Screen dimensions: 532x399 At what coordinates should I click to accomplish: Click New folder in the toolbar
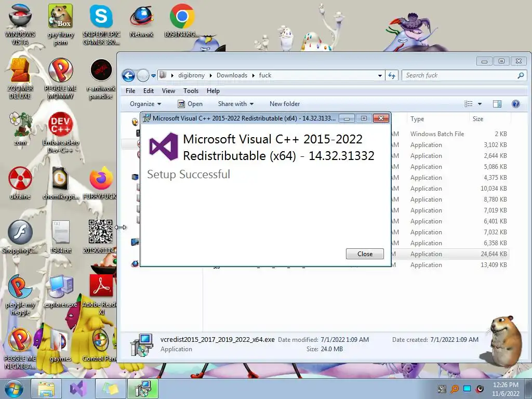point(285,104)
